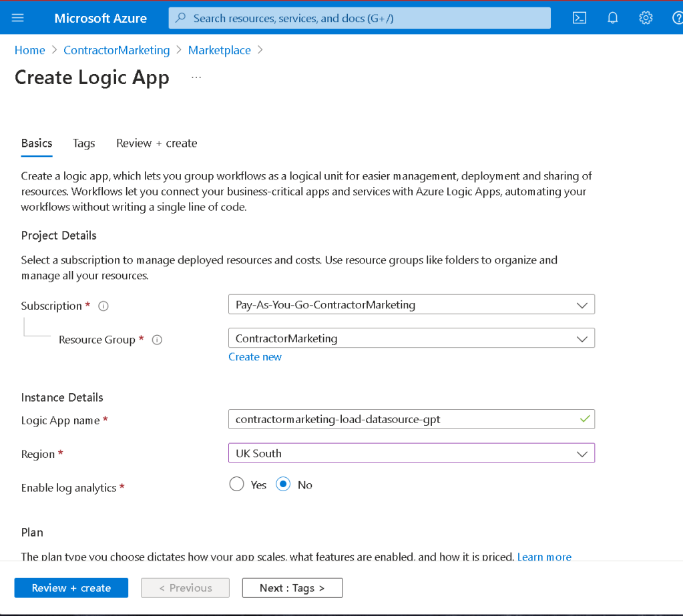
Task: Switch to the Tags tab
Action: (x=83, y=143)
